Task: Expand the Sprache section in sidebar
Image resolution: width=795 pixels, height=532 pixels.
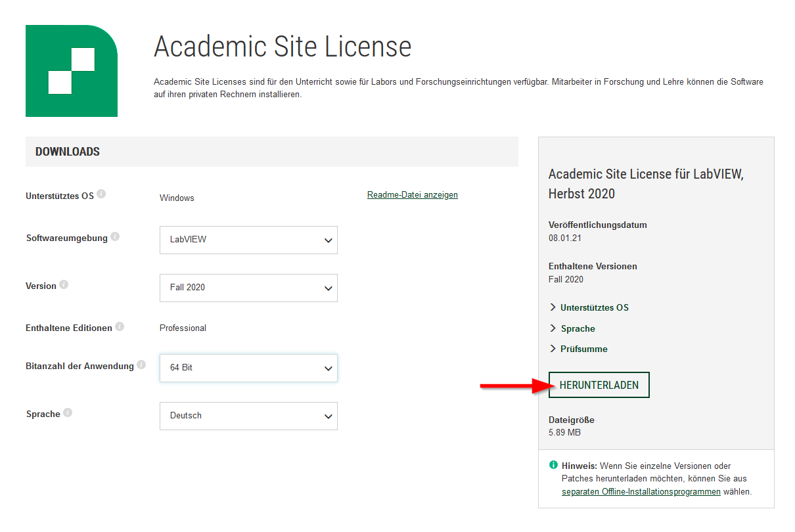Action: pyautogui.click(x=572, y=328)
